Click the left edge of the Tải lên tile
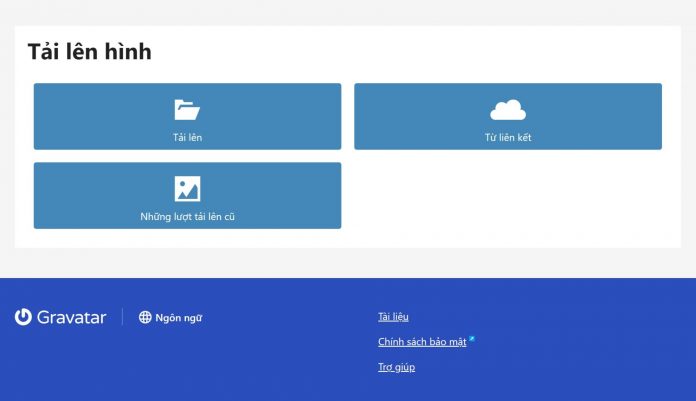The image size is (696, 401). point(38,116)
